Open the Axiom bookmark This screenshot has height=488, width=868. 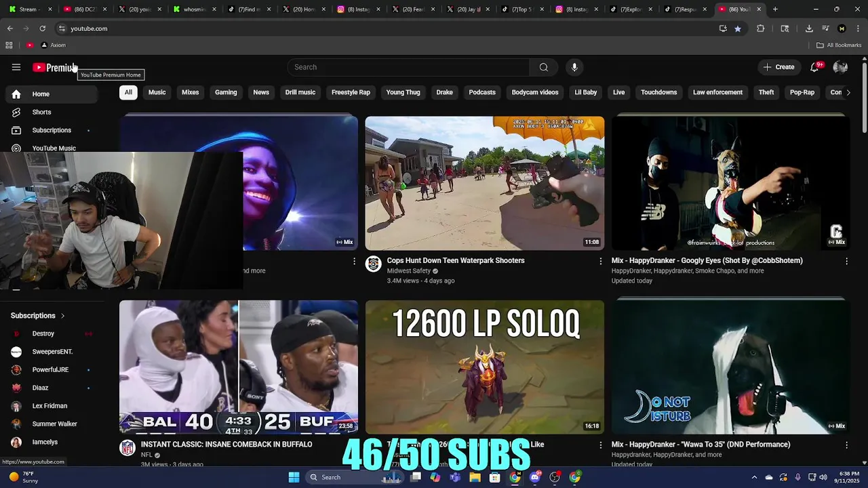click(x=54, y=45)
